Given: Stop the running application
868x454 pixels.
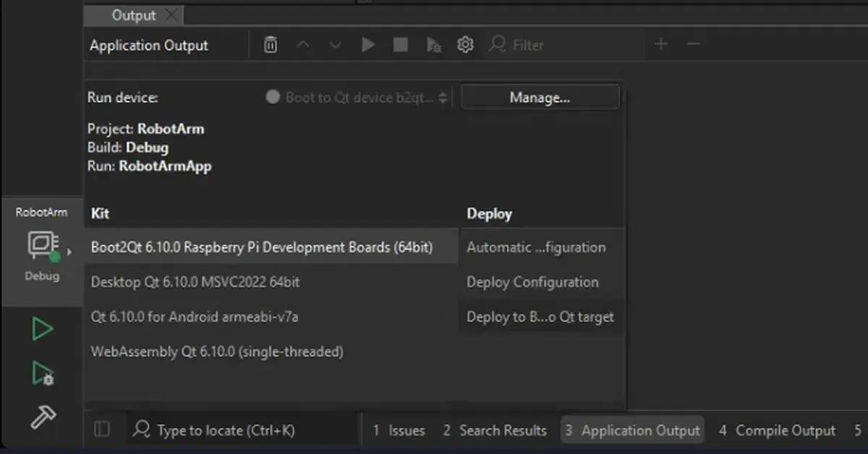Looking at the screenshot, I should [400, 44].
